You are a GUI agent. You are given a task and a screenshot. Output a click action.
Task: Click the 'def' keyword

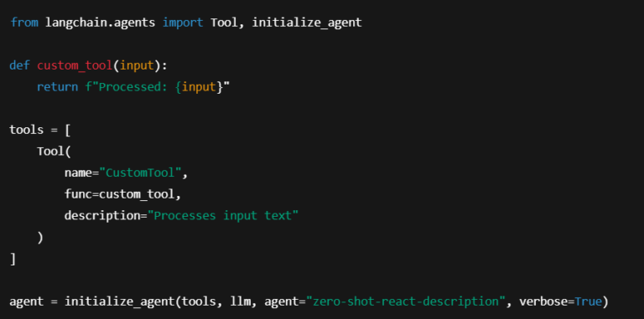point(20,65)
